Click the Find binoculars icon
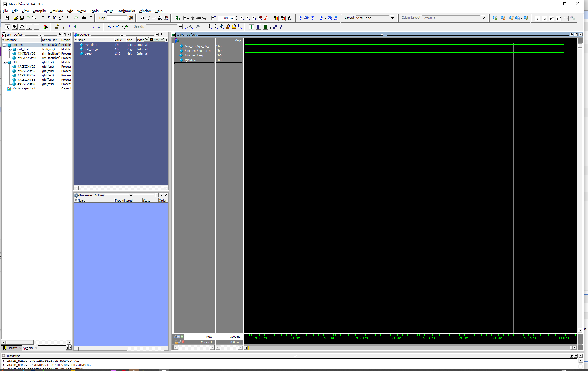The height and width of the screenshot is (371, 588). click(84, 18)
